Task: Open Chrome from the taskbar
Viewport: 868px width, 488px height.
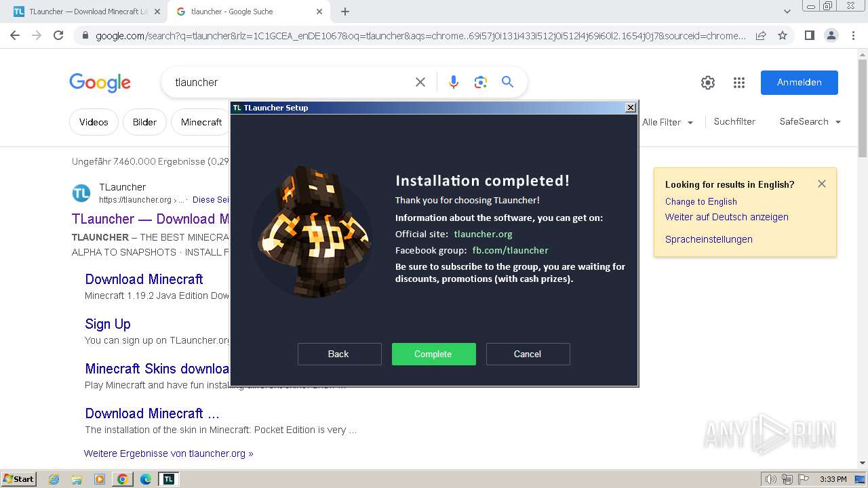Action: tap(123, 479)
